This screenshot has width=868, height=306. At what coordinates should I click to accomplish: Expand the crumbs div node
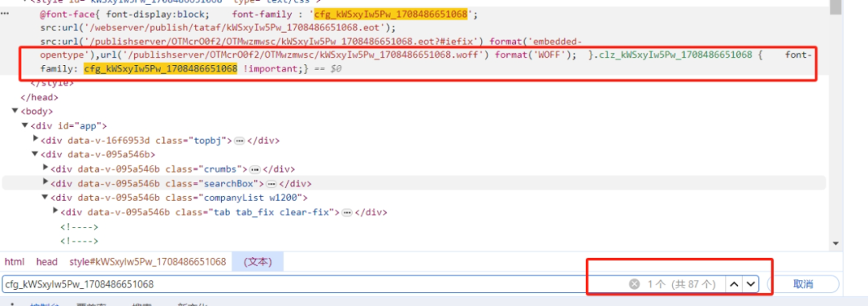(x=46, y=168)
